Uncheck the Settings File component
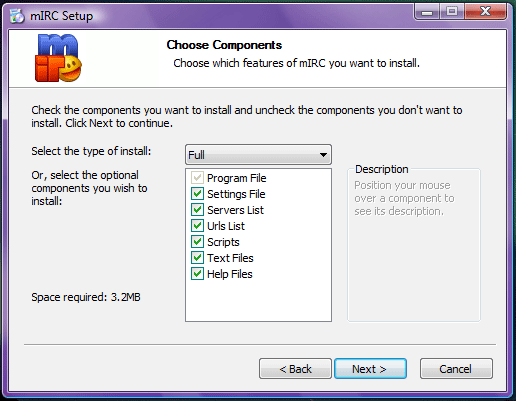 pos(197,194)
